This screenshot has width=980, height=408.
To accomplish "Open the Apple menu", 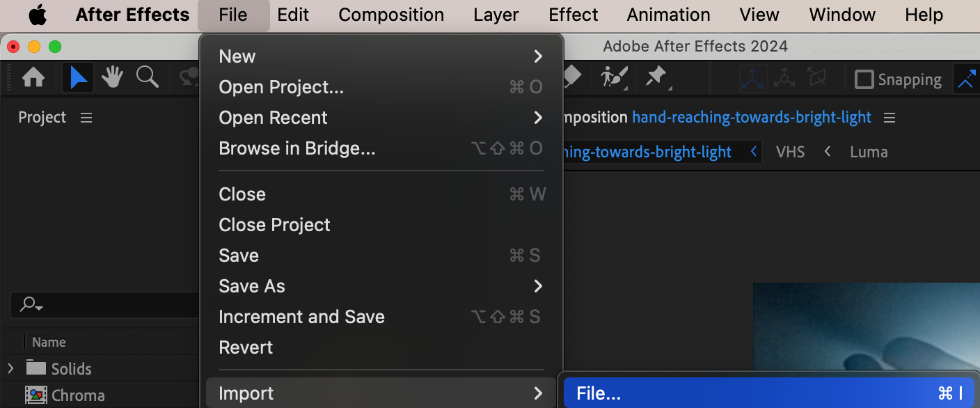I will click(x=38, y=15).
